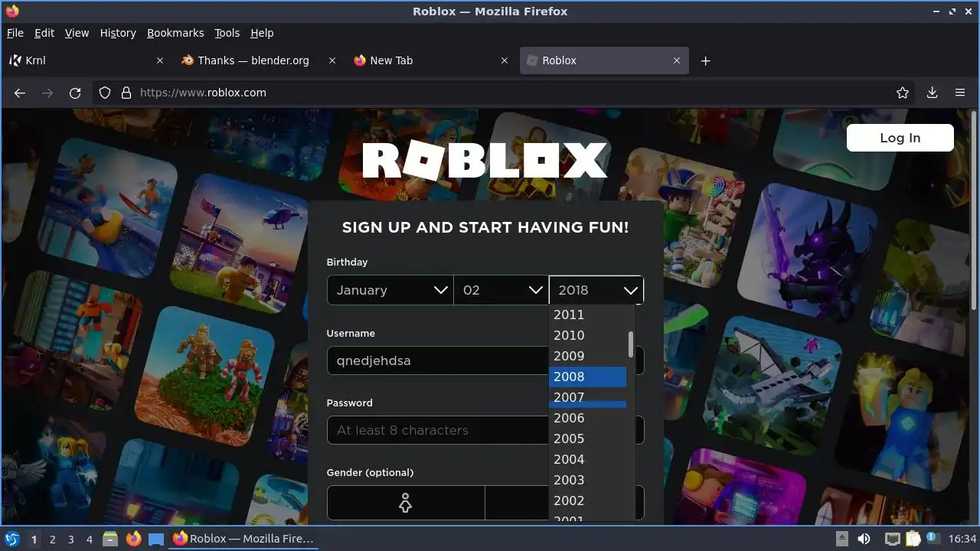Select the female gender icon
Image resolution: width=980 pixels, height=551 pixels.
pos(406,503)
